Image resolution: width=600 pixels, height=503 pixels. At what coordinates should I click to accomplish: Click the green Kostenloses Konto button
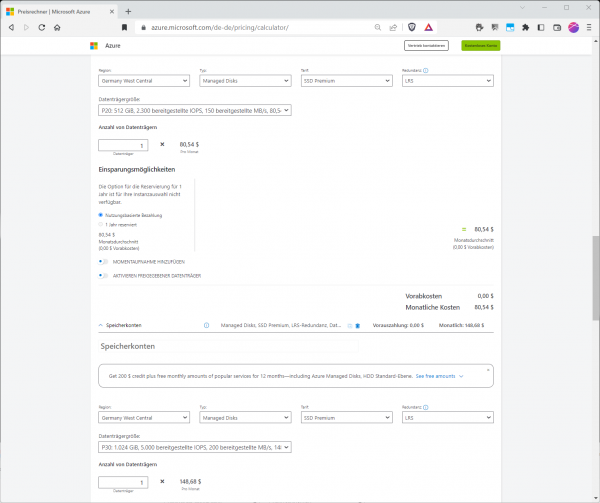tap(481, 46)
